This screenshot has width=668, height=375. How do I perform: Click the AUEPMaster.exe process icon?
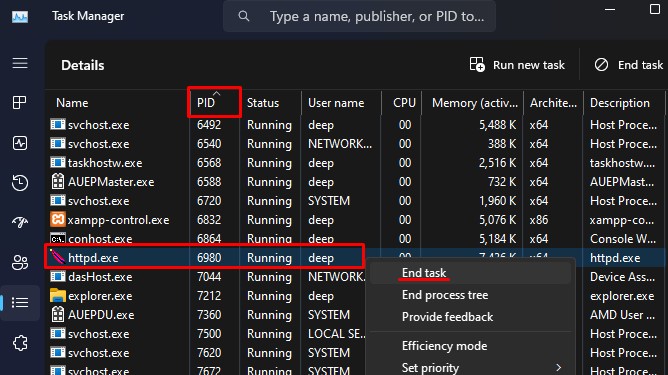tap(58, 182)
